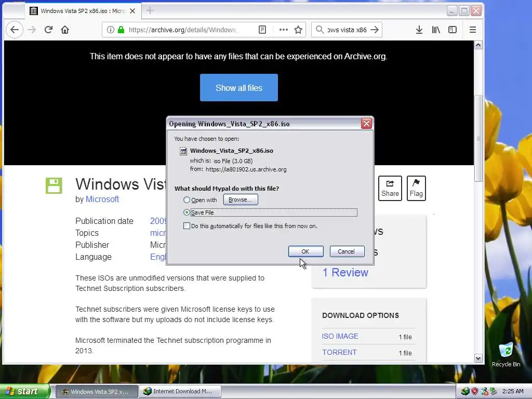Click the Publication date label
The width and height of the screenshot is (532, 399).
pyautogui.click(x=104, y=221)
